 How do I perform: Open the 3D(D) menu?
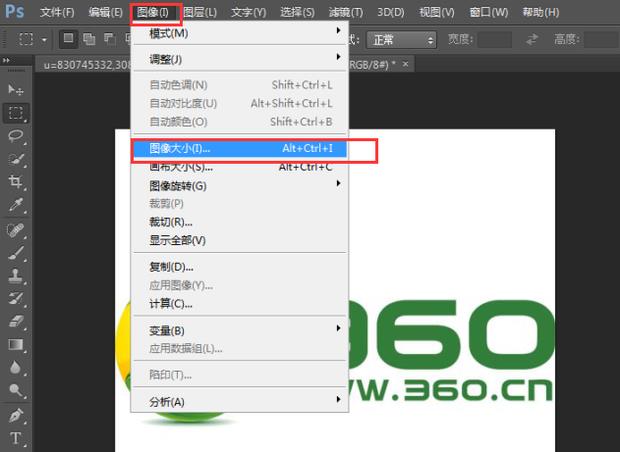pos(391,12)
